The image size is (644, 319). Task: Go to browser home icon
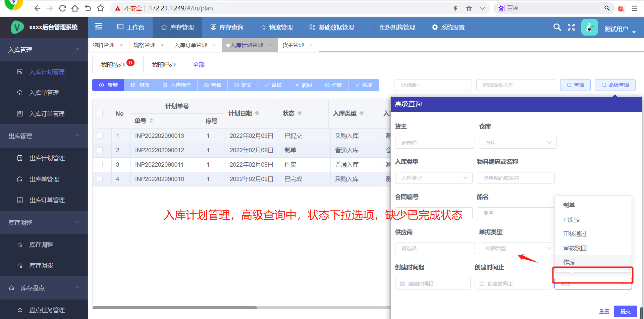75,8
